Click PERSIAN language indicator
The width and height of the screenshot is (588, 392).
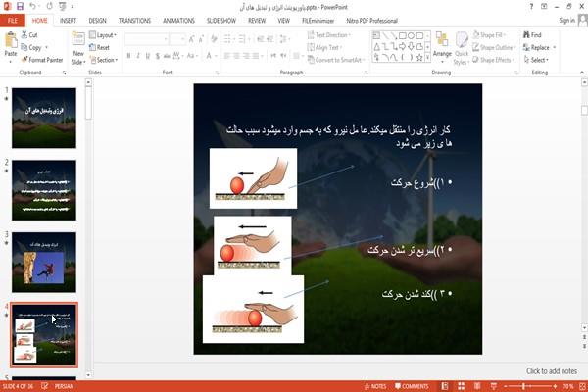click(x=64, y=386)
